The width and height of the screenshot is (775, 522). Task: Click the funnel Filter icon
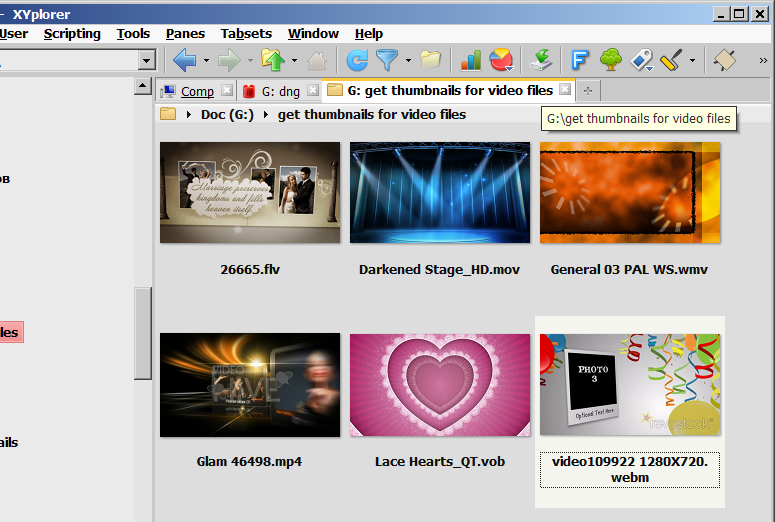[386, 60]
